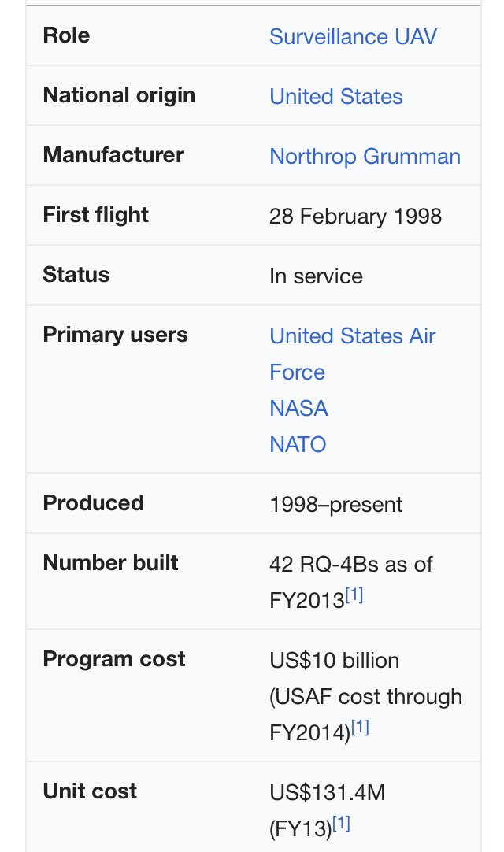Image resolution: width=504 pixels, height=852 pixels.
Task: Click the "1998–present" produced value
Action: pyautogui.click(x=335, y=504)
